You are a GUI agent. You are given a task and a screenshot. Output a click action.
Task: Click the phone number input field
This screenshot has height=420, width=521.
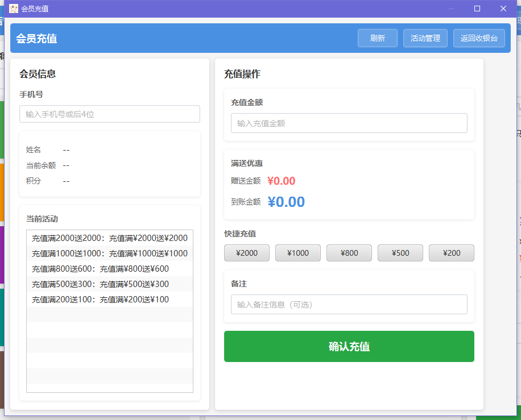tap(109, 114)
